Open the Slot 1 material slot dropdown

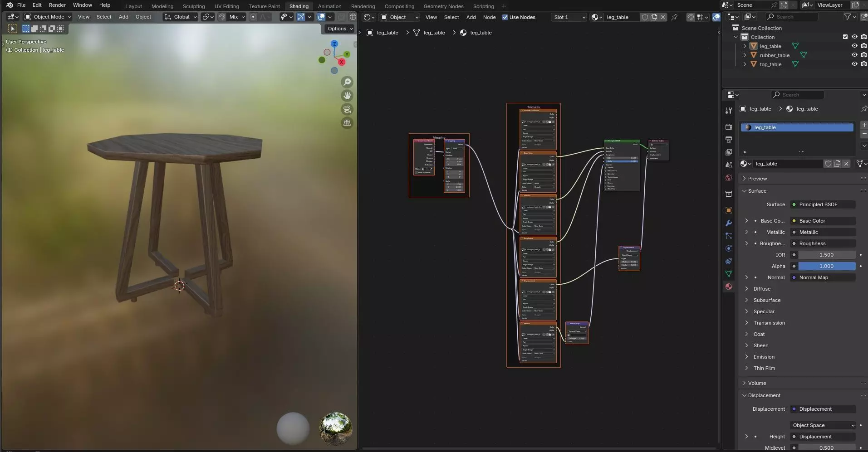[x=569, y=17]
